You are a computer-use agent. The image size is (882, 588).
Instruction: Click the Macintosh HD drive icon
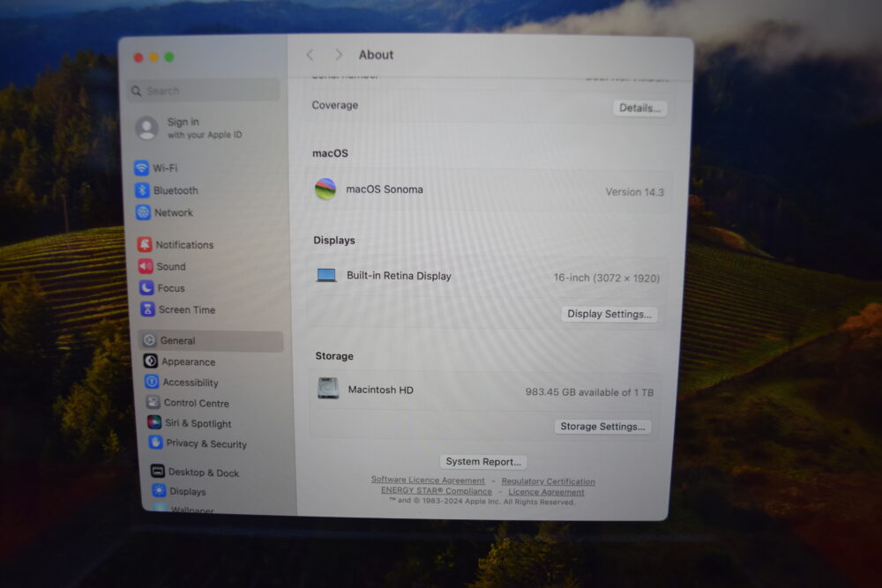[328, 389]
